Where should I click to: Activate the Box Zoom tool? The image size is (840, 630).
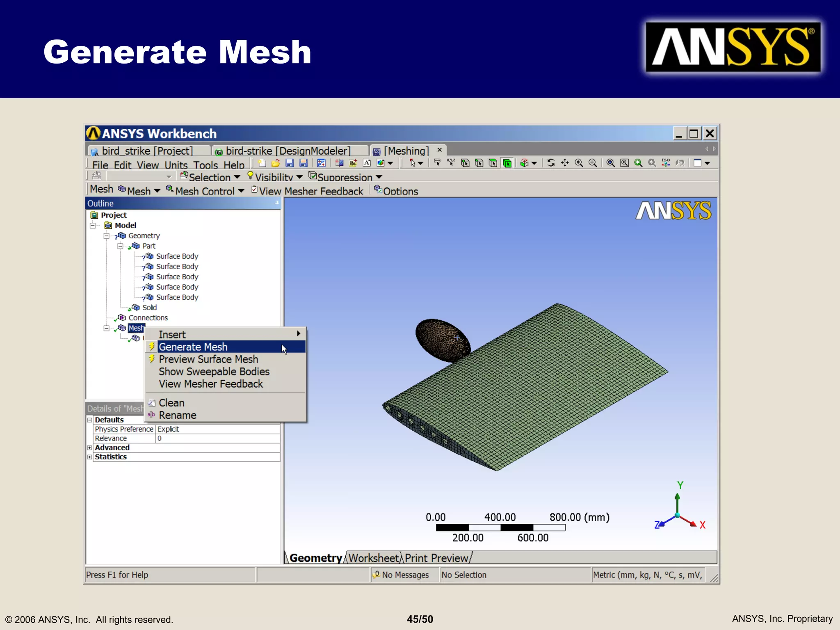593,163
